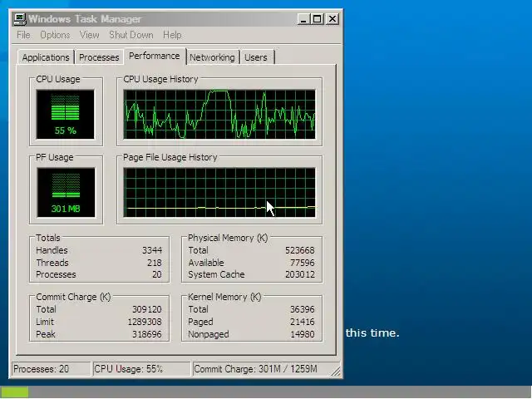Click Physical Memory Total value 523668

299,250
